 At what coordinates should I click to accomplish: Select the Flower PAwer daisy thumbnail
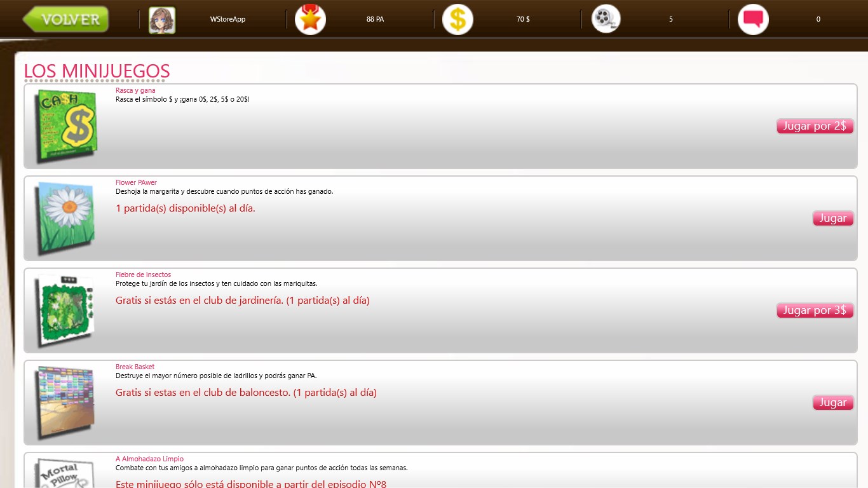[x=65, y=217]
